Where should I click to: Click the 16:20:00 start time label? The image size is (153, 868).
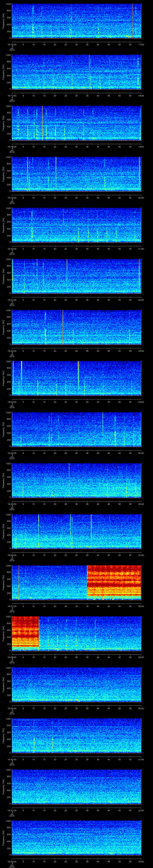pyautogui.click(x=12, y=249)
